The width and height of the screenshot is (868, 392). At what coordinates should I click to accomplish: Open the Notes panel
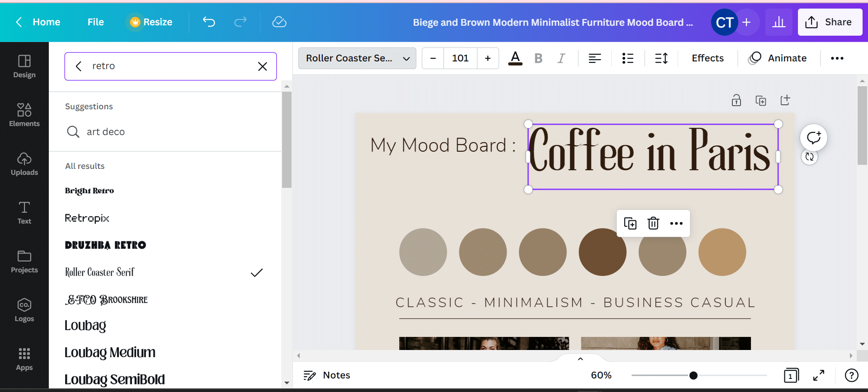click(x=327, y=375)
